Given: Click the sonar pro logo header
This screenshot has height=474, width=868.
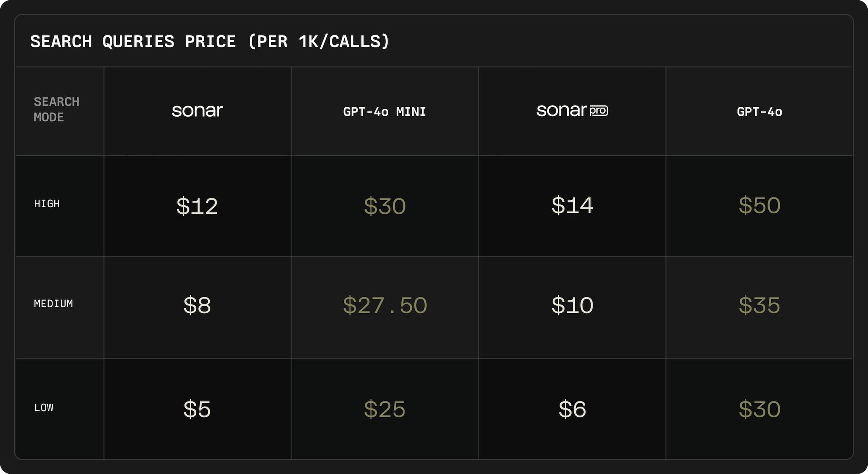Looking at the screenshot, I should click(572, 111).
